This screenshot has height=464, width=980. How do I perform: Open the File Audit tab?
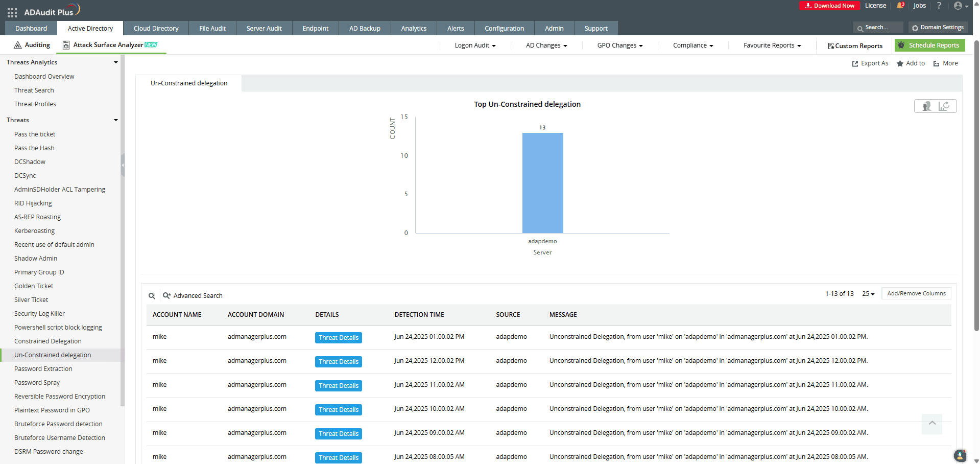[x=212, y=28]
